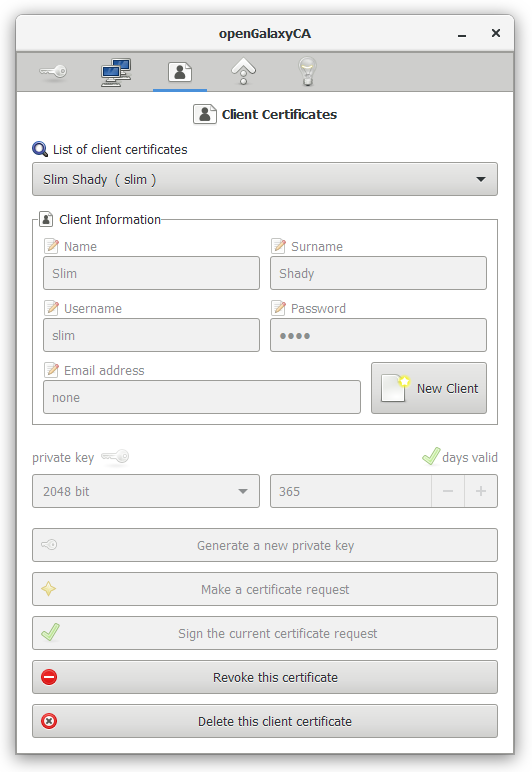Click the pencil icon next to Username
The height and width of the screenshot is (772, 532).
(x=52, y=308)
